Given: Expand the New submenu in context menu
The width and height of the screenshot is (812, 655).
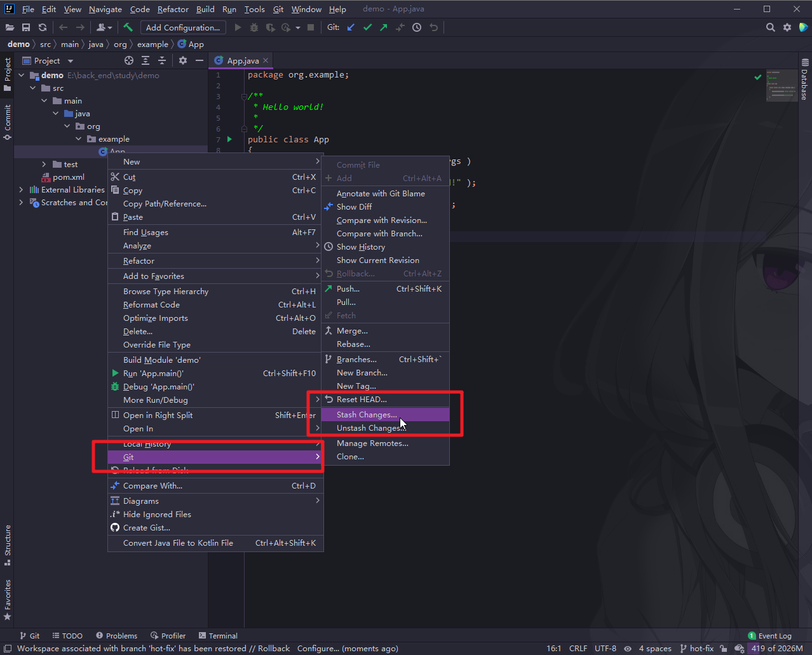Looking at the screenshot, I should tap(216, 161).
